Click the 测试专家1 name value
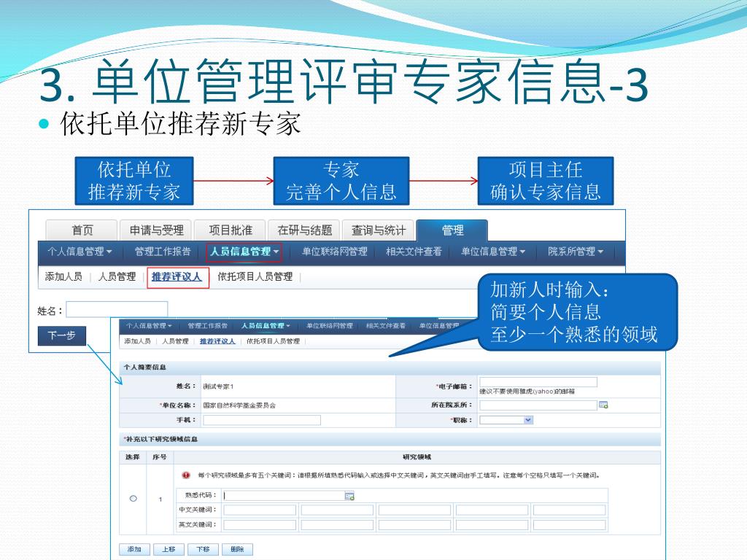The width and height of the screenshot is (747, 560). [218, 386]
